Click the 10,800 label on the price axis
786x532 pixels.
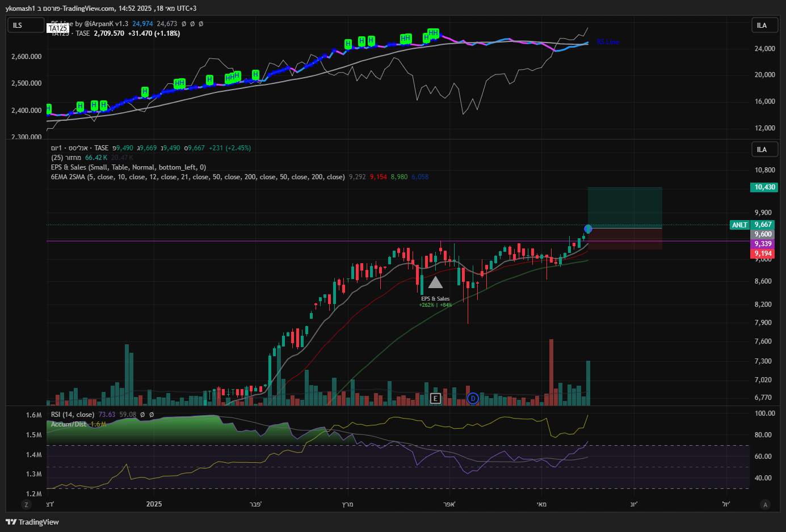tap(764, 170)
